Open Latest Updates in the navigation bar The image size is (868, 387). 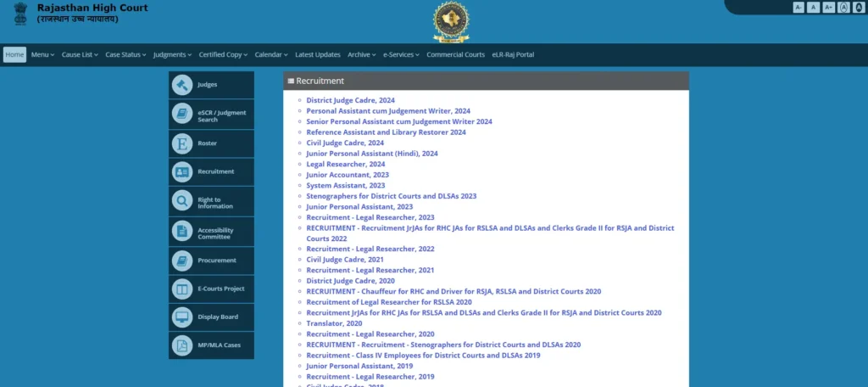coord(318,55)
